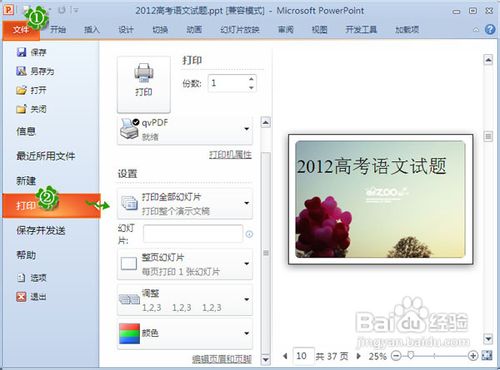Click the current page number box showing 10
This screenshot has width=500, height=370.
coord(303,356)
